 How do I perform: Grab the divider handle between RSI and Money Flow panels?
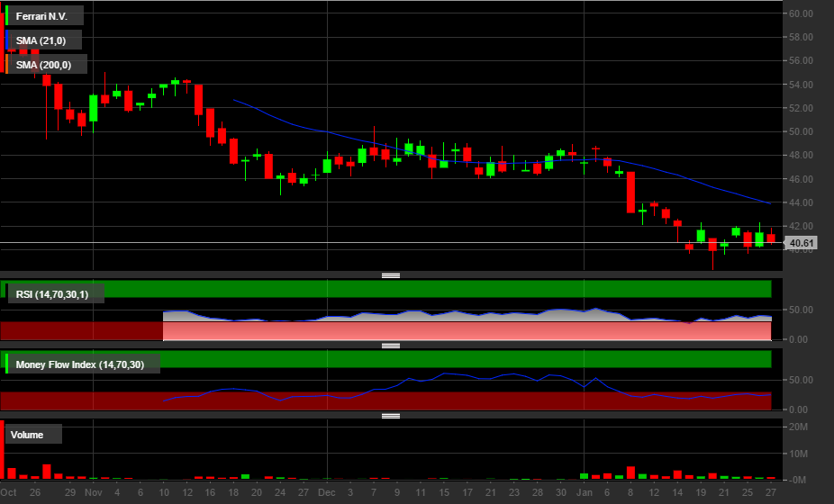point(391,346)
